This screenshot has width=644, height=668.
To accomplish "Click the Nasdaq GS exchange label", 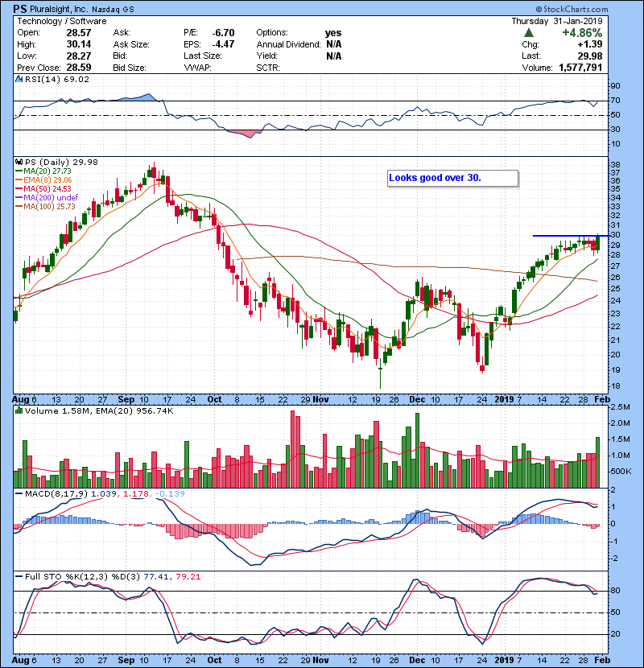I will 113,10.
